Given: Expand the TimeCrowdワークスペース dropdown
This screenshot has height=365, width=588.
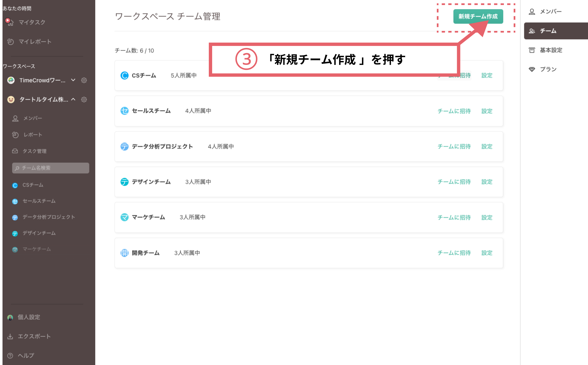Looking at the screenshot, I should pyautogui.click(x=73, y=80).
